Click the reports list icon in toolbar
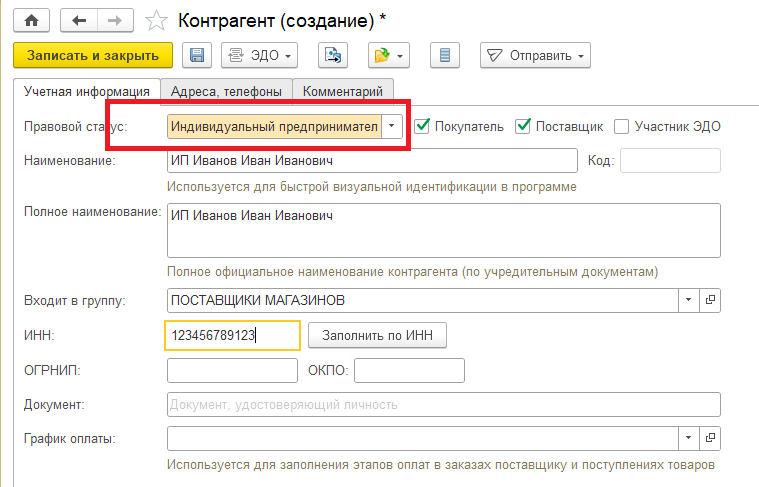Screen dimensions: 759x487 [446, 55]
